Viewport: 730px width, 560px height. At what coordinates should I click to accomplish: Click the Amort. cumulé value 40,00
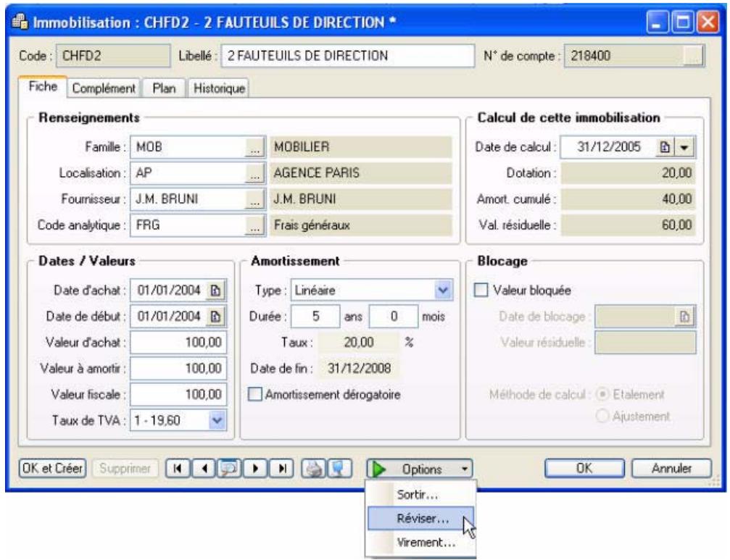point(628,199)
